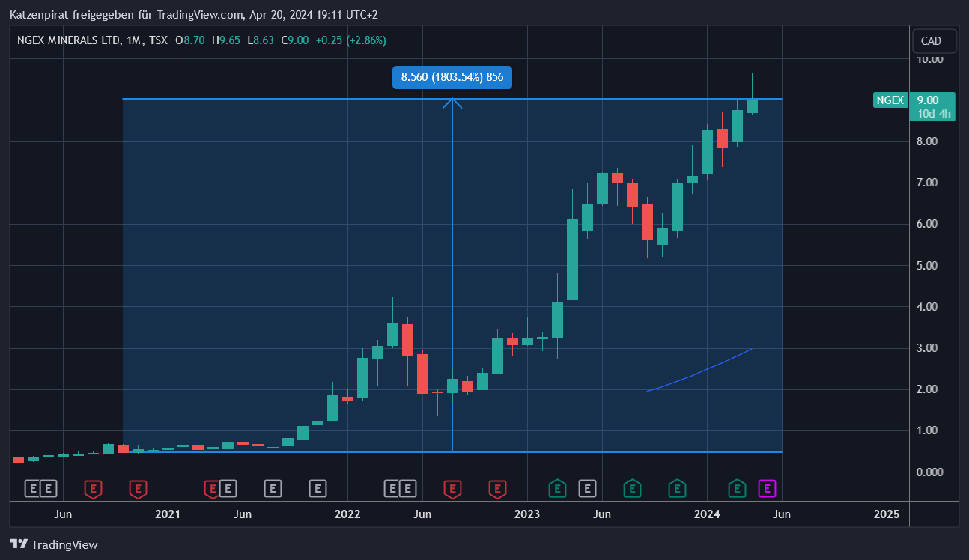969x560 pixels.
Task: Click the 2021 label on the time axis
Action: (168, 514)
